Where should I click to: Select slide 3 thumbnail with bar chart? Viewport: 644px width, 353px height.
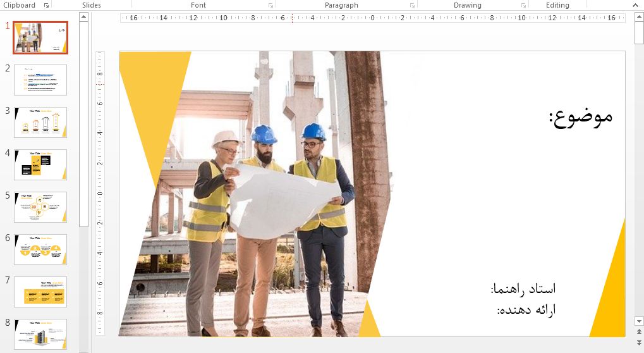point(40,122)
